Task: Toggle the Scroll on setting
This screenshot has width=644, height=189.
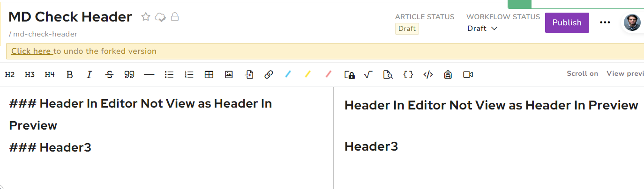Action: pos(582,73)
